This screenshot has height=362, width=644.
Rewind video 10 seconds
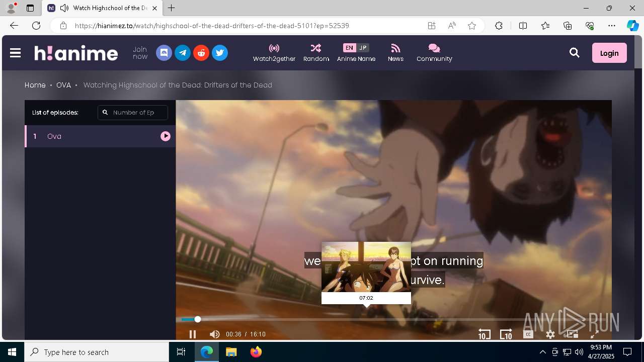(x=484, y=334)
